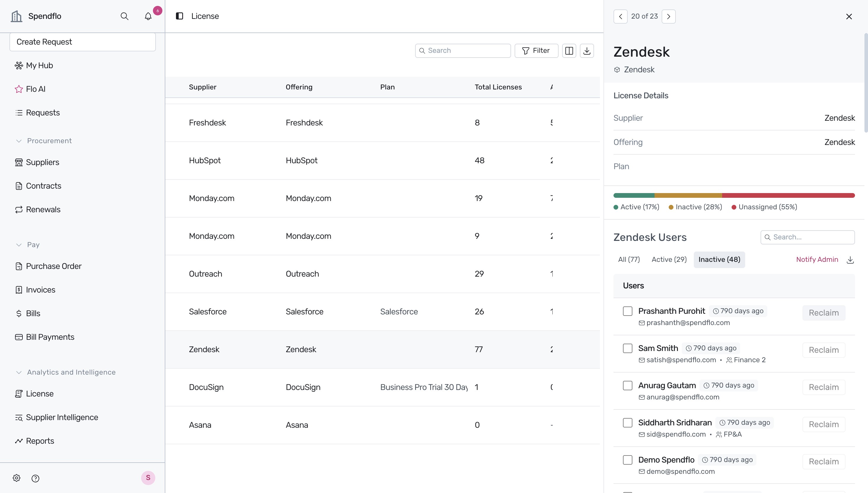The width and height of the screenshot is (868, 493).
Task: Click Notify Admin link
Action: point(817,260)
